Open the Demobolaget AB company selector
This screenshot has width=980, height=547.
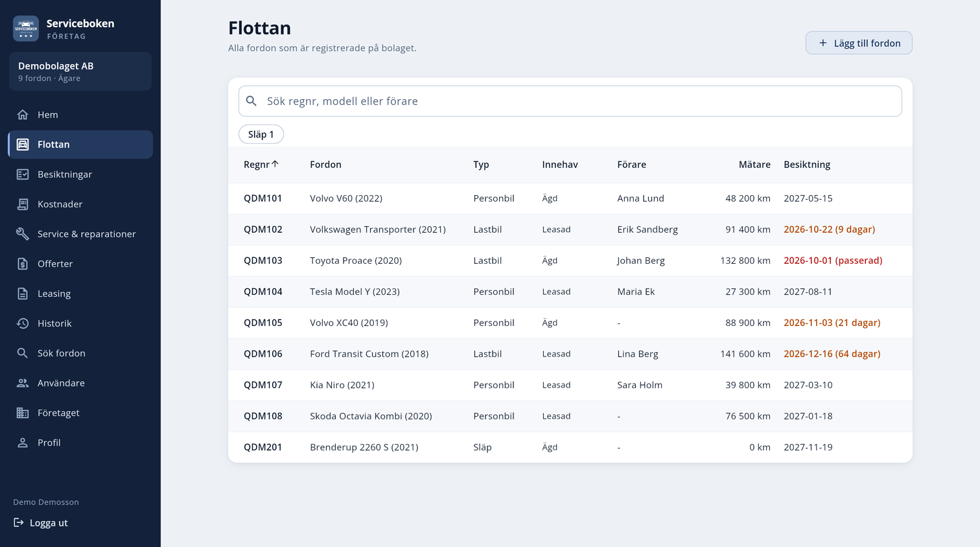coord(80,71)
